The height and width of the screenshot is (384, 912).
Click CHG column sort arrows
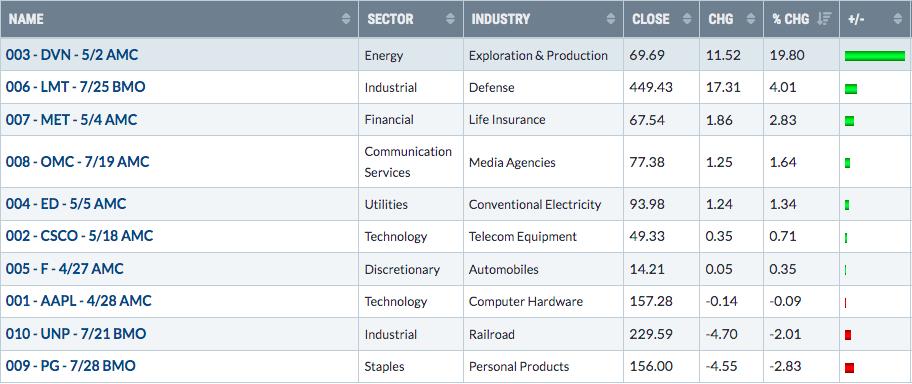point(751,19)
